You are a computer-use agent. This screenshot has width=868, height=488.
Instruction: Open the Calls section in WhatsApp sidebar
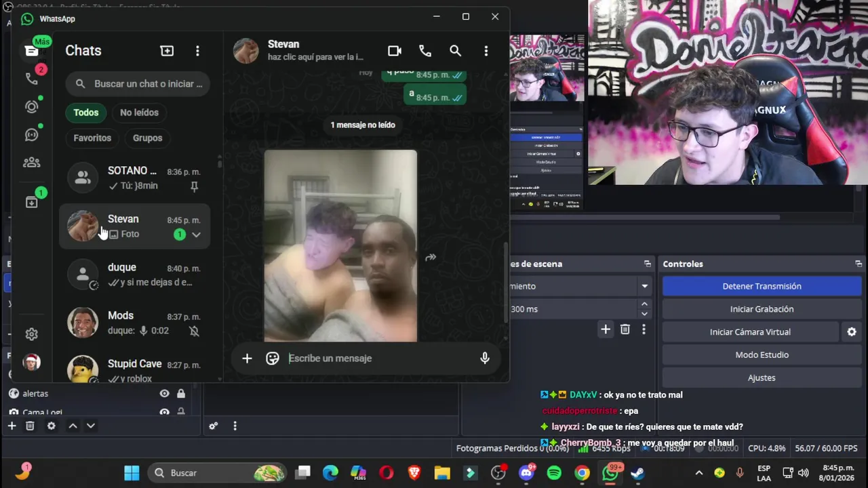pyautogui.click(x=32, y=78)
